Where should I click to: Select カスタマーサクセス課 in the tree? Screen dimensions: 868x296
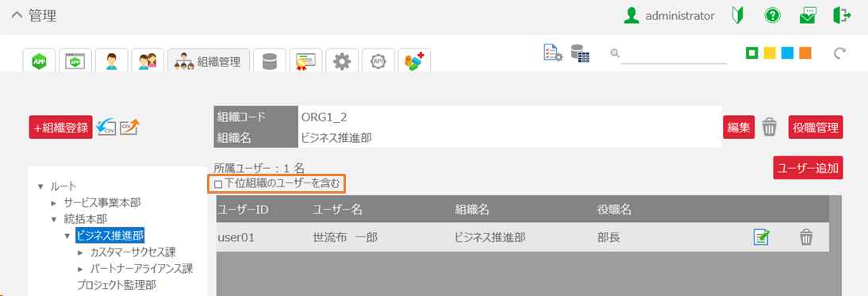(x=133, y=253)
